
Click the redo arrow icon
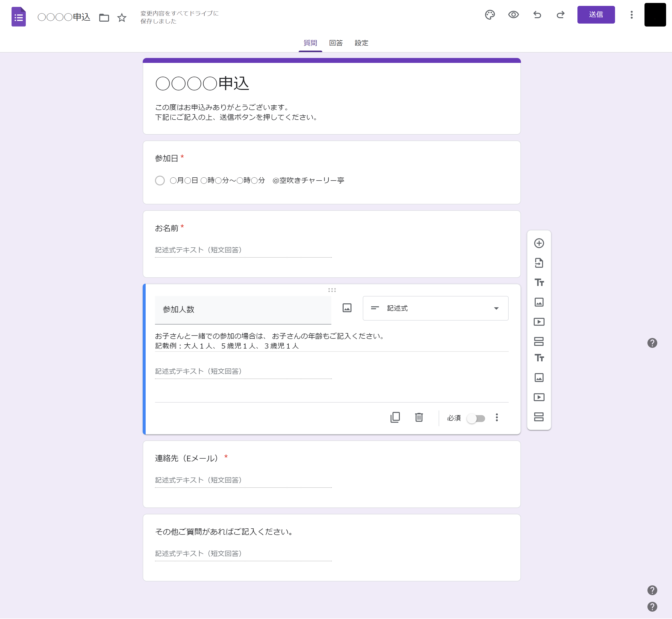[560, 15]
